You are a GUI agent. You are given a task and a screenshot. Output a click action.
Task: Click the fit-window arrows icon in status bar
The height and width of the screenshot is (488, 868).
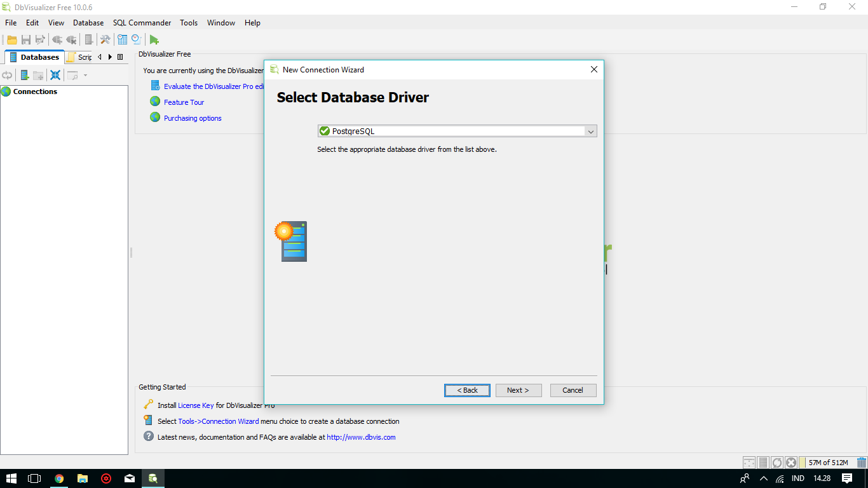tap(749, 463)
